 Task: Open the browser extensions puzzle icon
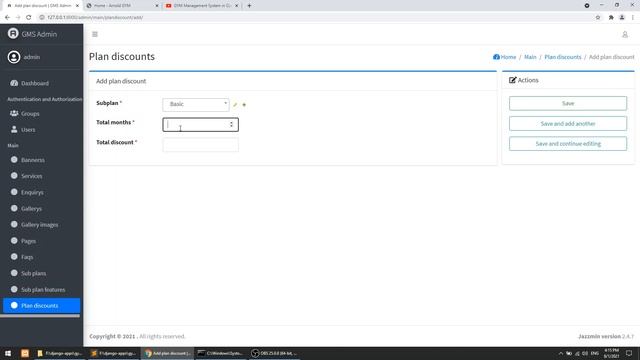pos(611,17)
